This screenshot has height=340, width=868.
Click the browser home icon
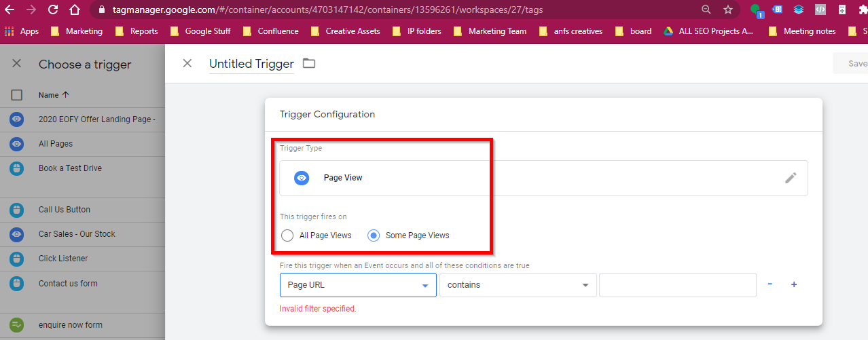[x=76, y=10]
